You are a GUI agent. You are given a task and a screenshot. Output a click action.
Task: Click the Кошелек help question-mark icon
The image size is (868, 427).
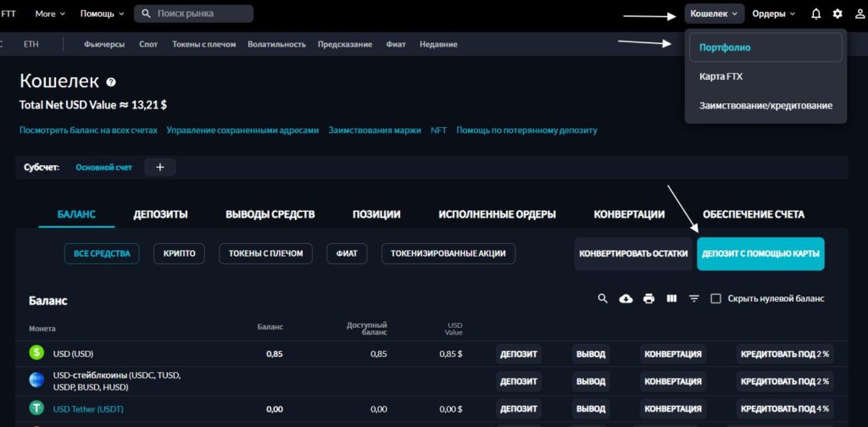[111, 82]
